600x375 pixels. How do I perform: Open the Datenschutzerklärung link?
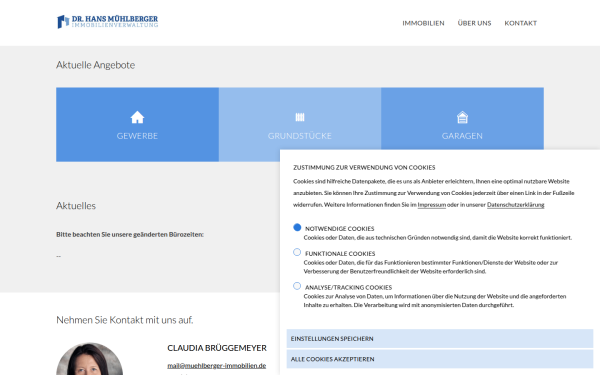point(515,205)
